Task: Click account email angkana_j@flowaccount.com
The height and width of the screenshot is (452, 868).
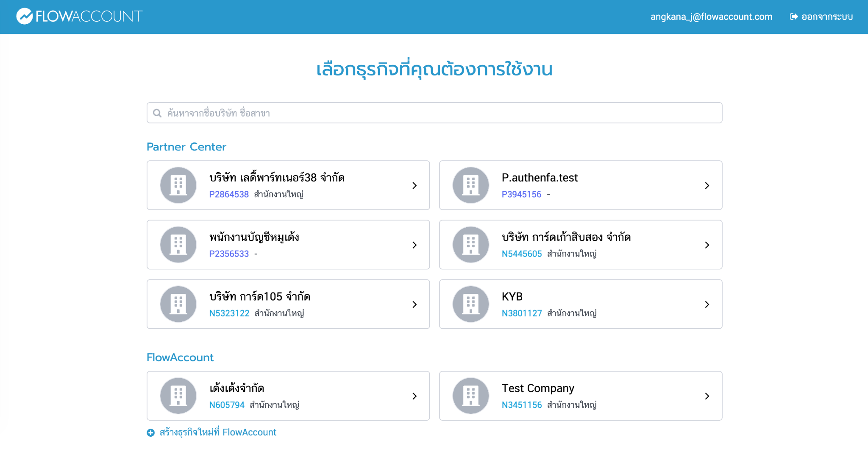Action: [x=712, y=17]
